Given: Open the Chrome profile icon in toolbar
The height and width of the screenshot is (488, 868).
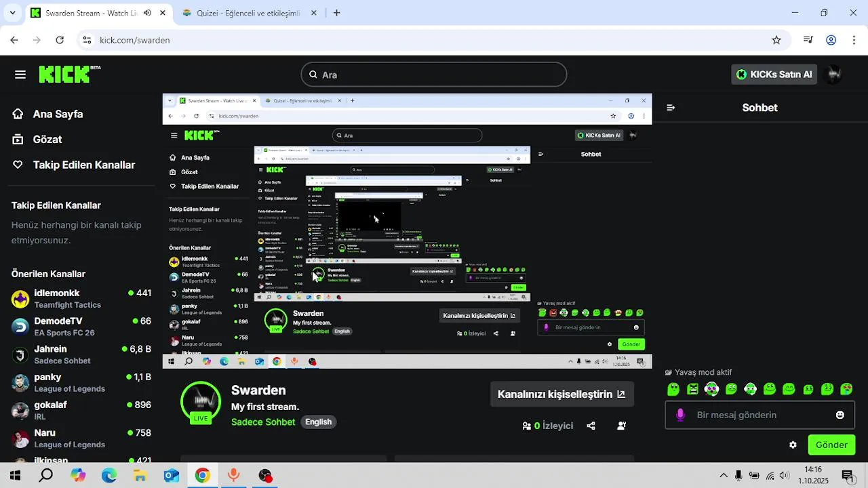Looking at the screenshot, I should coord(831,40).
